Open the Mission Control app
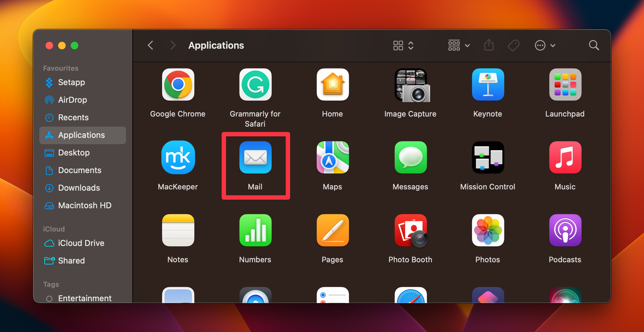The height and width of the screenshot is (332, 644). 487,158
